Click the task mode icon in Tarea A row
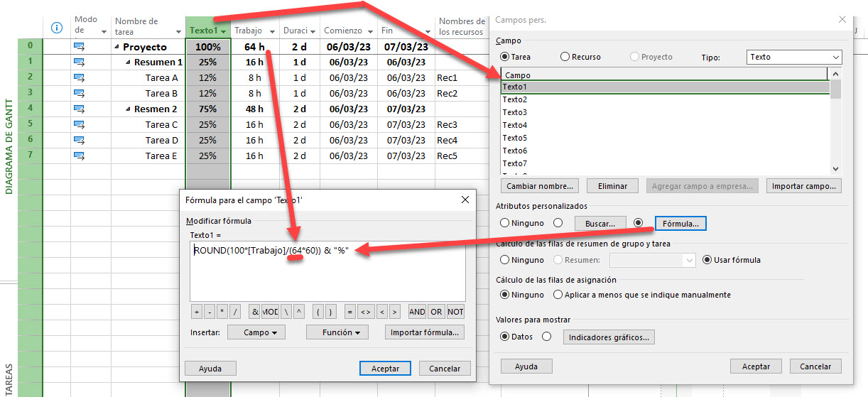868x397 pixels. pos(79,77)
